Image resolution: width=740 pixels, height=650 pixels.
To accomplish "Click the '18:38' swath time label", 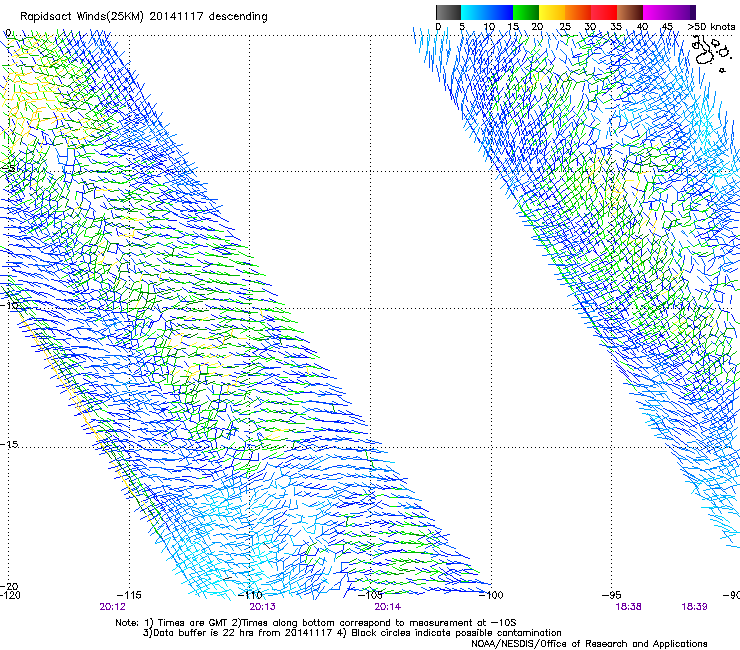I will point(628,607).
